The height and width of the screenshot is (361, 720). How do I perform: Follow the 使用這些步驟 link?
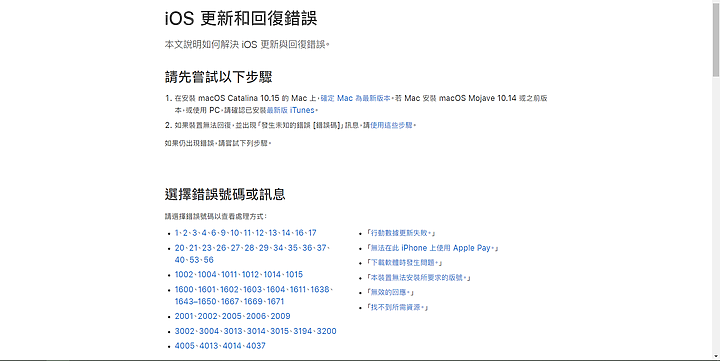tap(391, 125)
